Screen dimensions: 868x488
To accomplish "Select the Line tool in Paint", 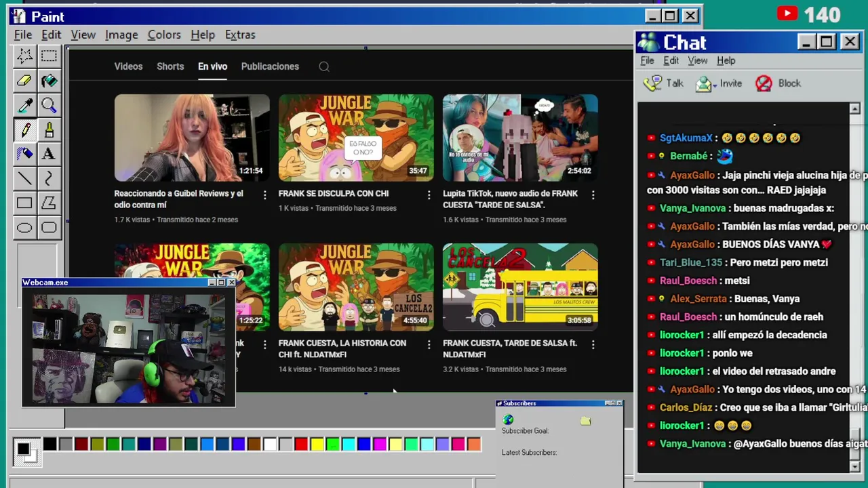I will 24,178.
